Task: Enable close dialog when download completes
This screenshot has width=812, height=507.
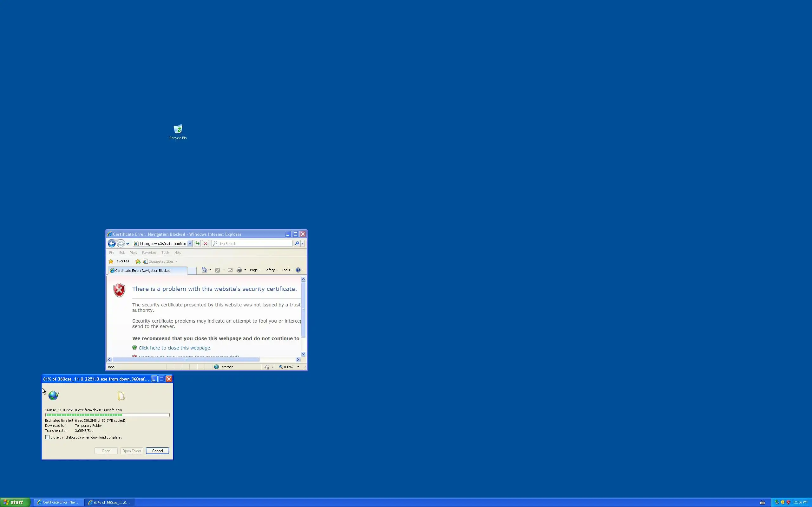Action: click(48, 437)
